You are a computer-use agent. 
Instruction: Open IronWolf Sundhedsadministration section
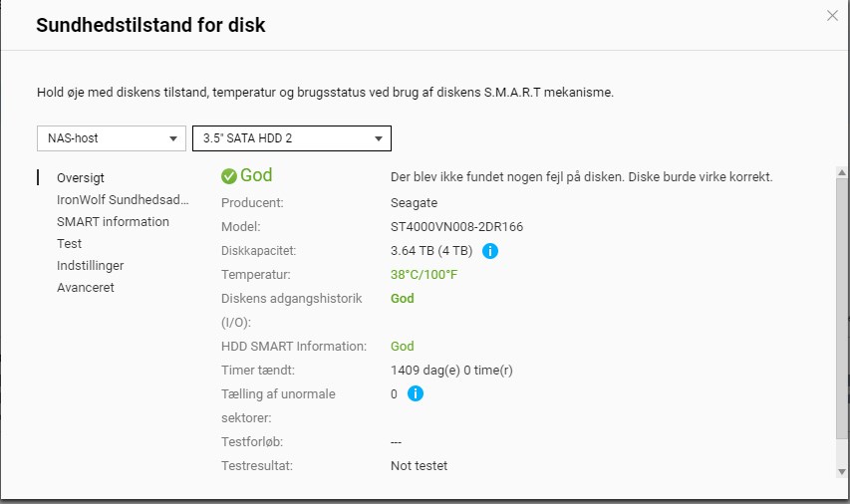click(x=123, y=199)
